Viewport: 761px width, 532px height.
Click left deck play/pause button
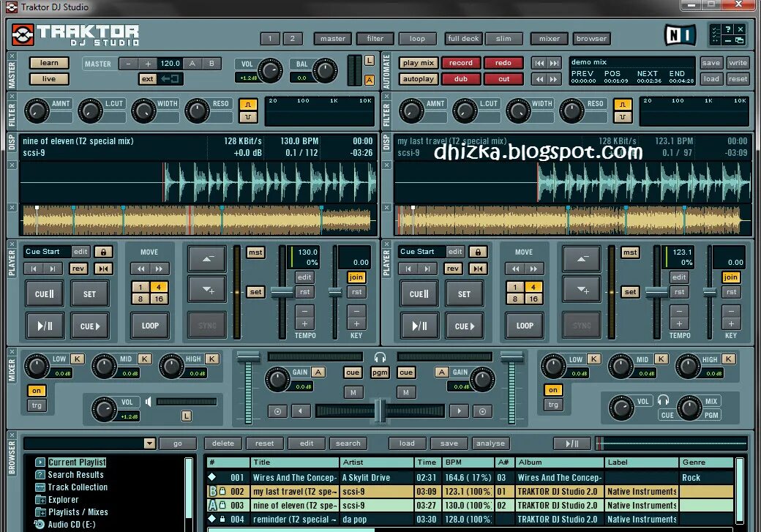click(45, 326)
